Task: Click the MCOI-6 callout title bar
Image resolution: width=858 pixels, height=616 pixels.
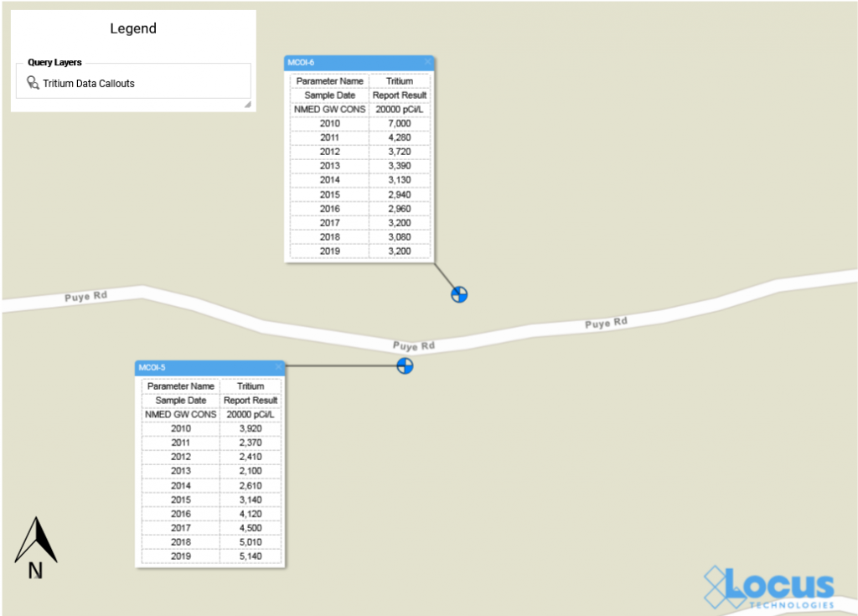Action: click(352, 62)
